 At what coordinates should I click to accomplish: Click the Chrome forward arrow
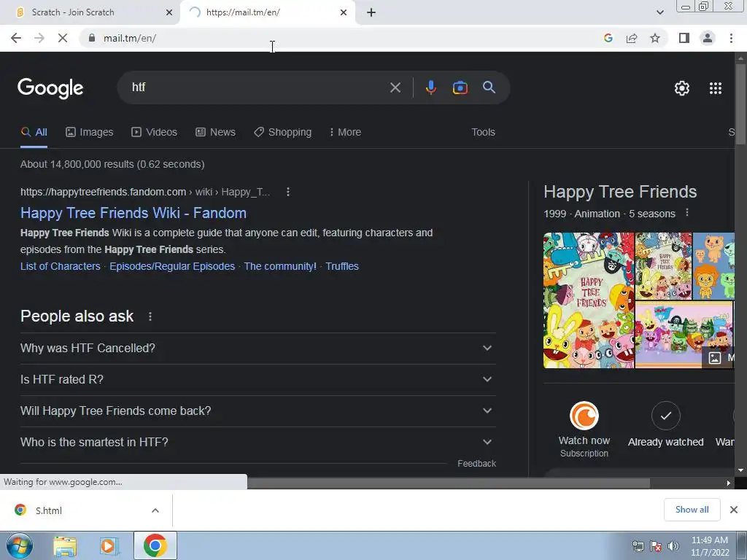(x=39, y=38)
